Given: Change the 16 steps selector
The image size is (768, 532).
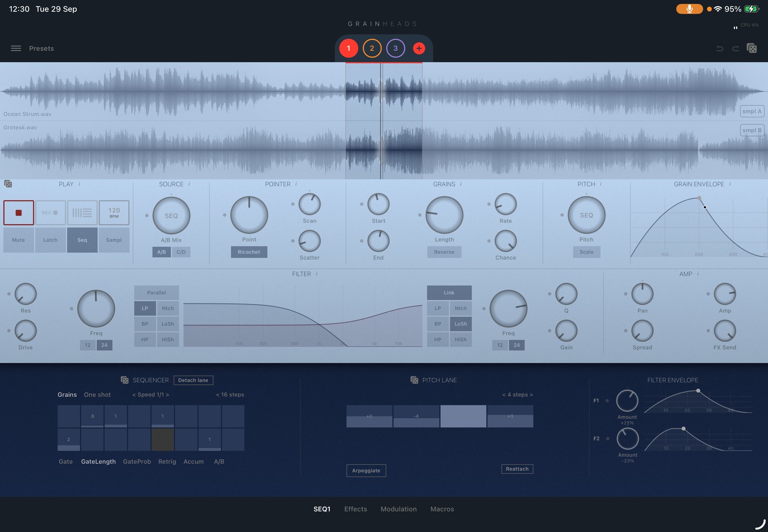Looking at the screenshot, I should click(x=230, y=395).
